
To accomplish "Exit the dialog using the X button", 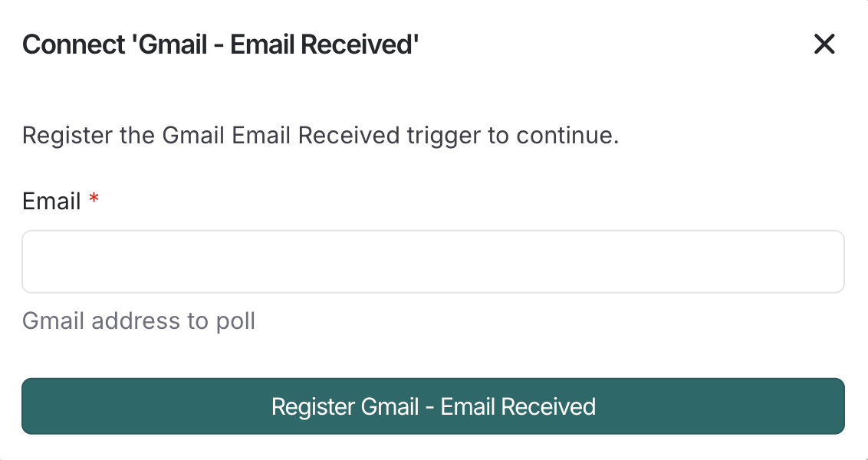I will pyautogui.click(x=824, y=44).
